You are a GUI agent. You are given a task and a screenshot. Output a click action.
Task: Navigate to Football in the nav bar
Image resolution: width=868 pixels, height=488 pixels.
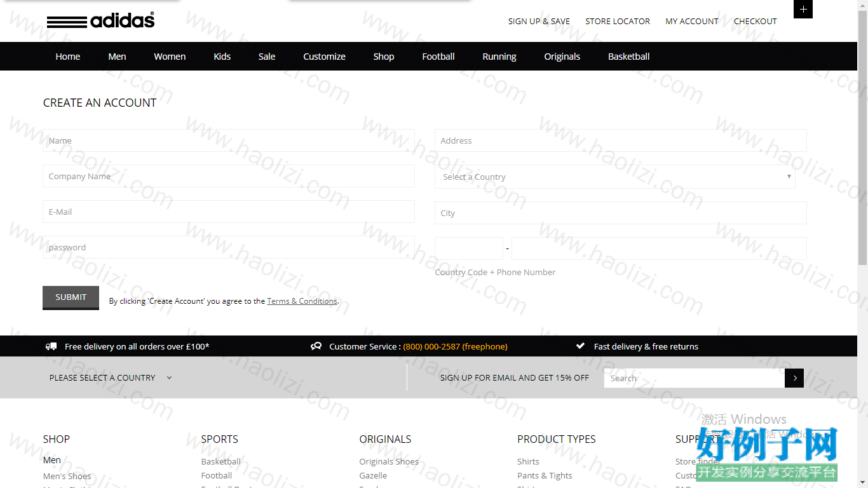pyautogui.click(x=438, y=57)
